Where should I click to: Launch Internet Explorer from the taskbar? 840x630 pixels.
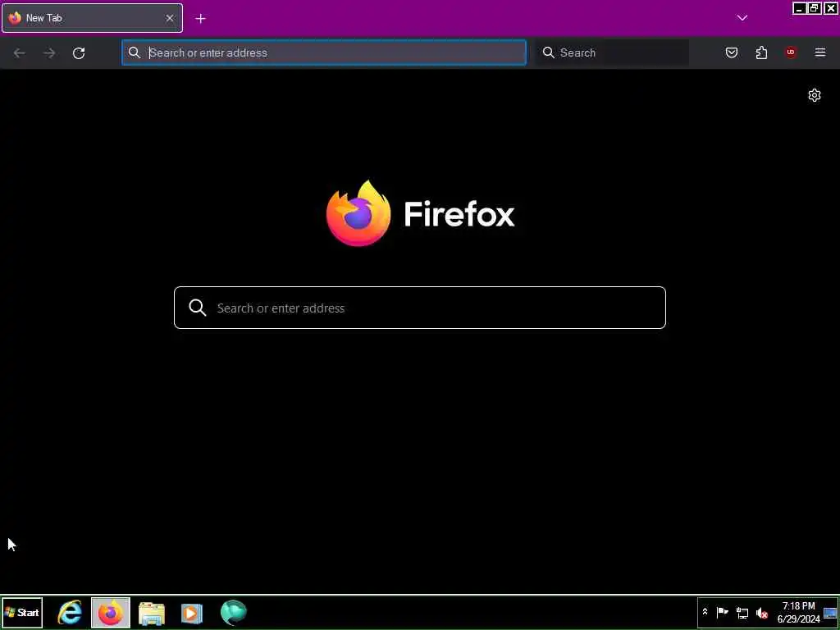[71, 613]
